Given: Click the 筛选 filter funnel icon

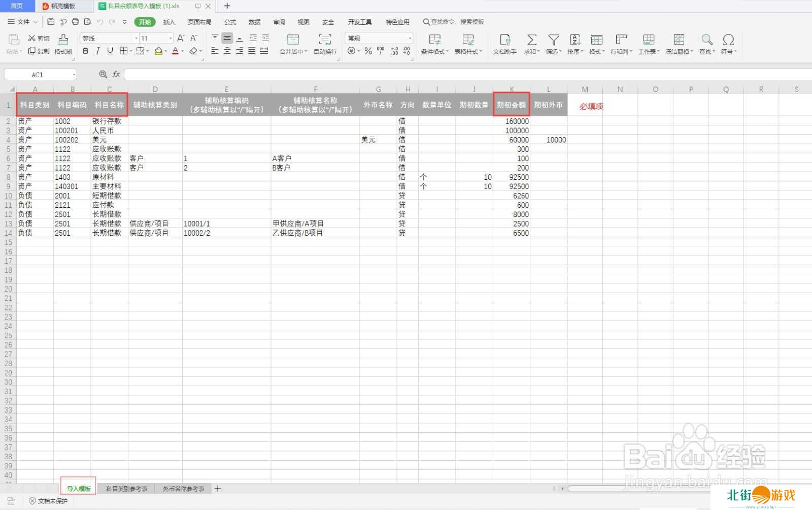Looking at the screenshot, I should 553,40.
